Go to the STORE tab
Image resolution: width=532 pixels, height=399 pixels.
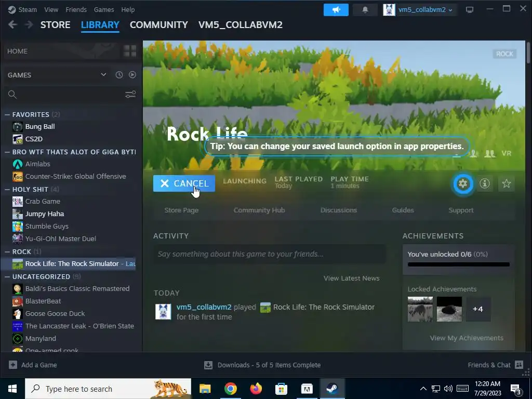point(55,25)
